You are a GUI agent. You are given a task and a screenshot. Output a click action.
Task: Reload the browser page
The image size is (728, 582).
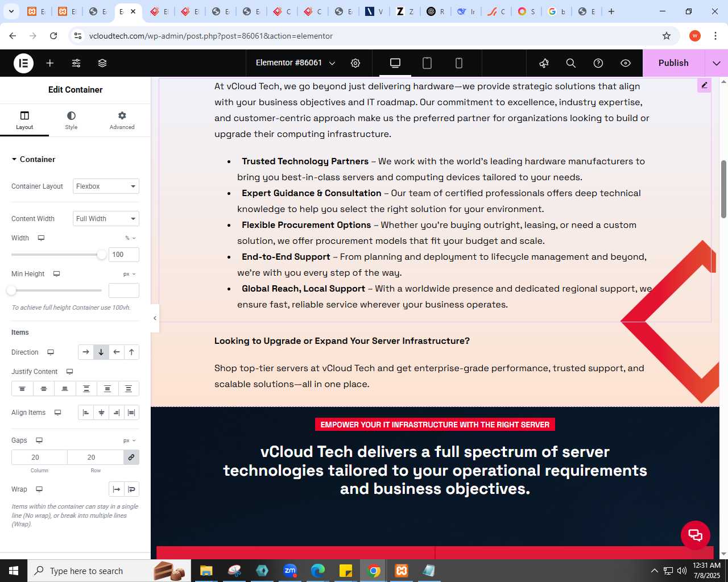coord(53,36)
